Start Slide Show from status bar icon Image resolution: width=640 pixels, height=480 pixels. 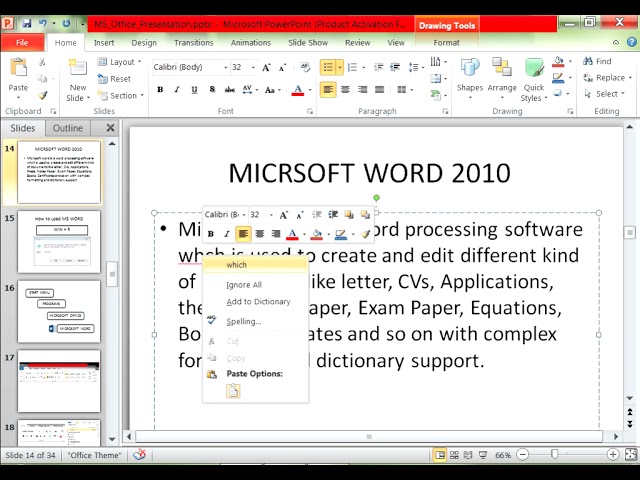click(x=482, y=455)
